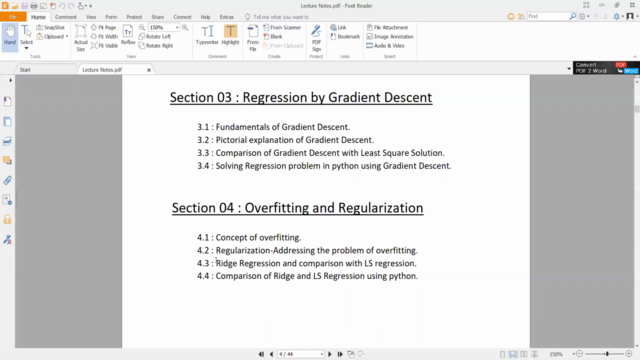Switch to the View ribbon tab
The height and width of the screenshot is (360, 640).
click(91, 17)
